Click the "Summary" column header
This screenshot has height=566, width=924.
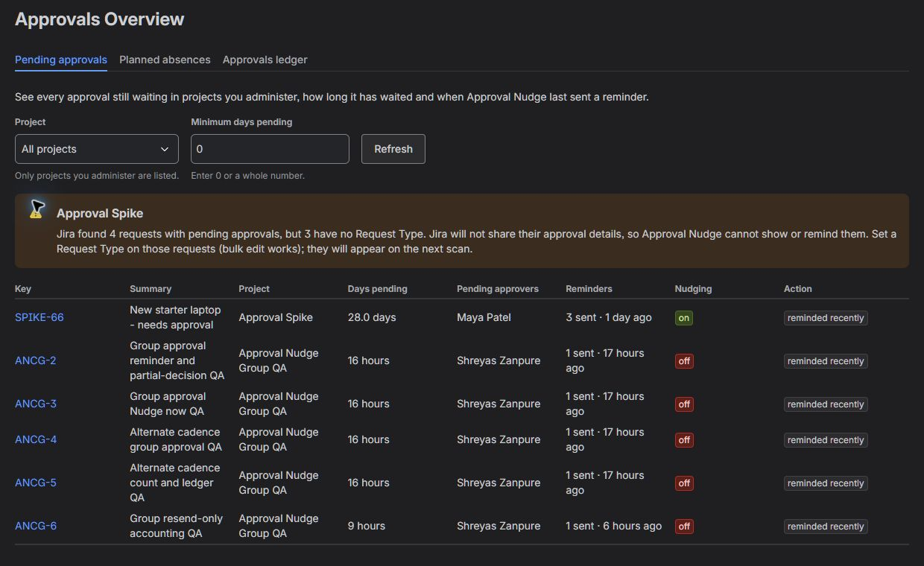point(151,289)
